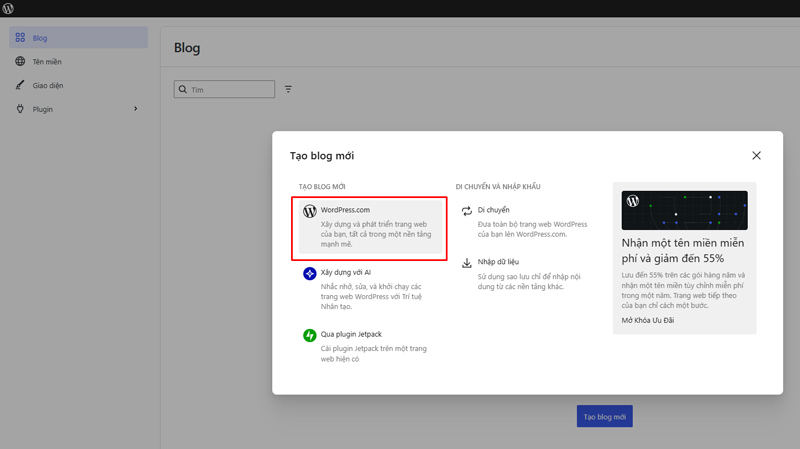The image size is (800, 449).
Task: Click the blue AI sparkle icon
Action: (310, 273)
